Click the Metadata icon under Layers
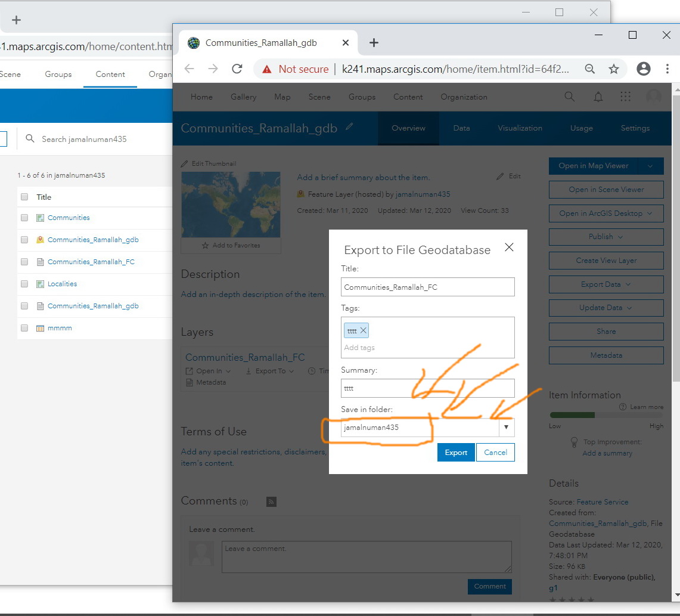The height and width of the screenshot is (616, 680). click(189, 382)
